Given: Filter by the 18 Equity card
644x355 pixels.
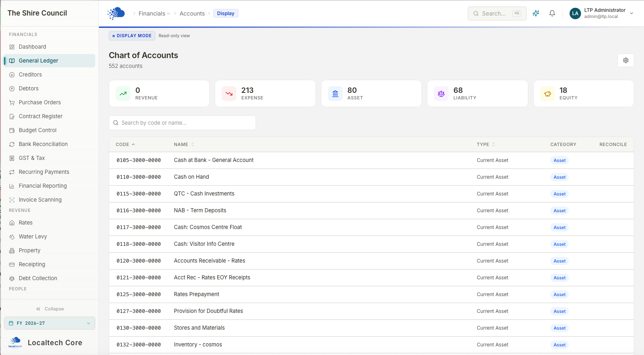Looking at the screenshot, I should coord(583,94).
